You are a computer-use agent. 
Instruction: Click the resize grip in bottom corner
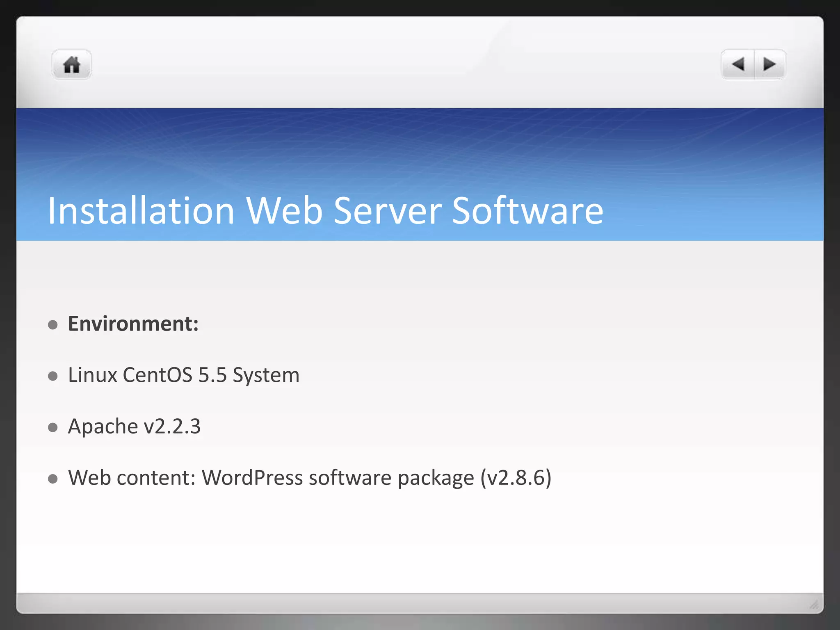814,604
